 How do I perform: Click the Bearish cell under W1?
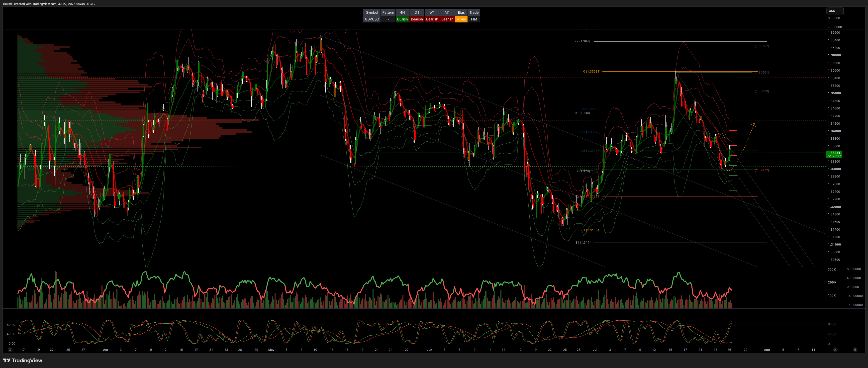coord(432,19)
